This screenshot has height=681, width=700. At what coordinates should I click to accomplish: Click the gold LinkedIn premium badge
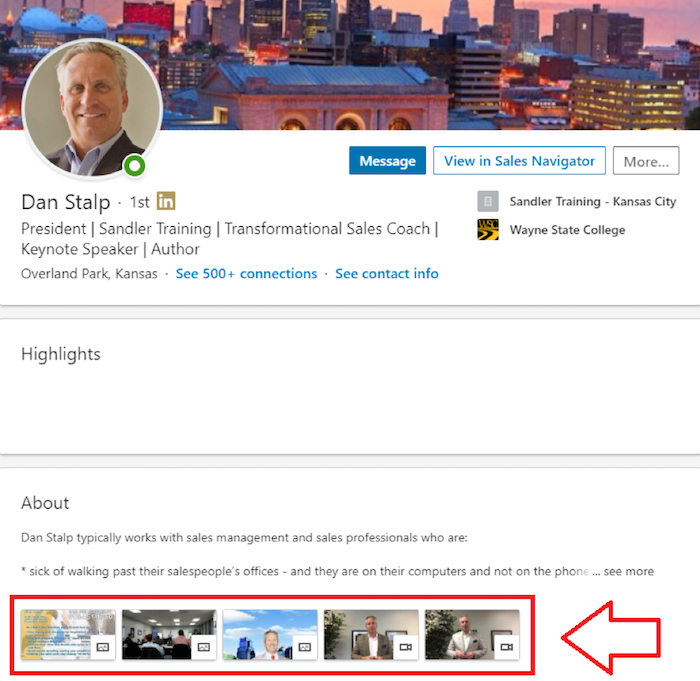click(166, 201)
